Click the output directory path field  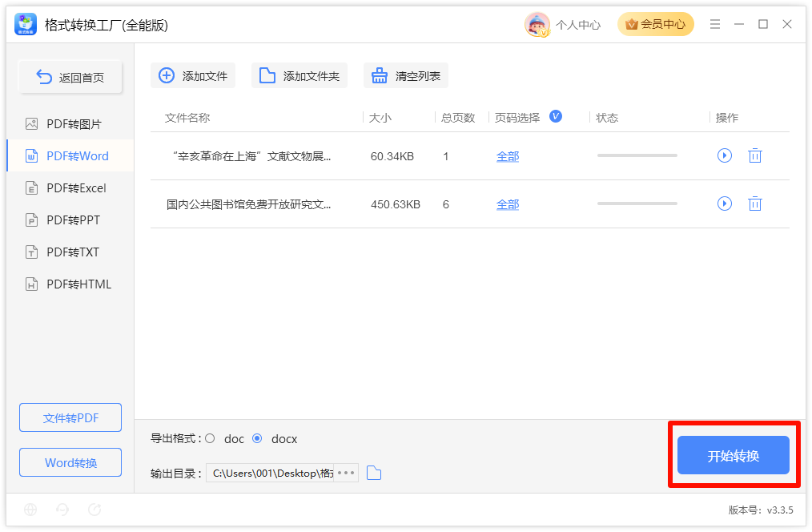point(270,473)
